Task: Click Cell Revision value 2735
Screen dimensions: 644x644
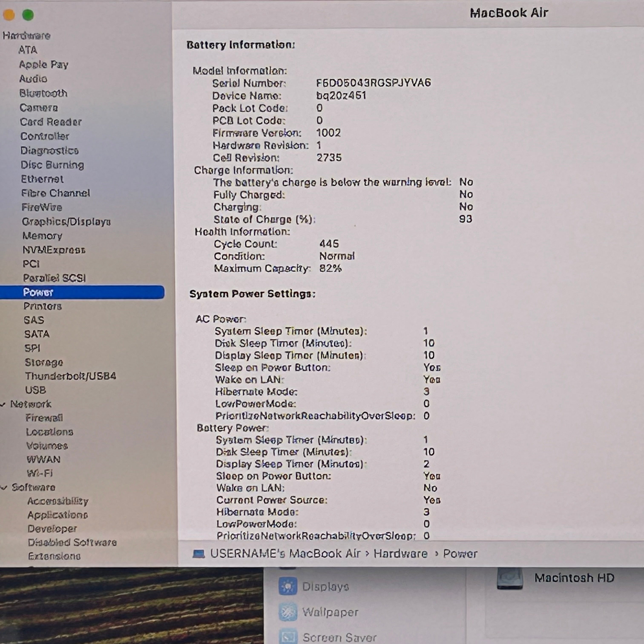Action: tap(329, 157)
